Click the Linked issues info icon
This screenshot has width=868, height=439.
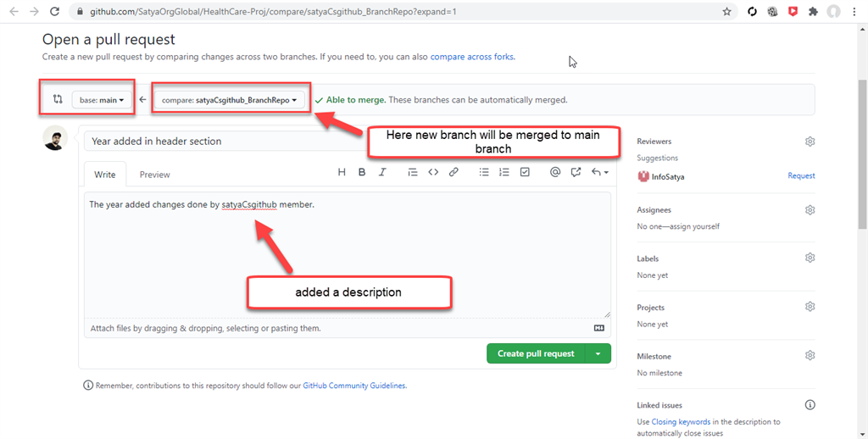(x=810, y=405)
